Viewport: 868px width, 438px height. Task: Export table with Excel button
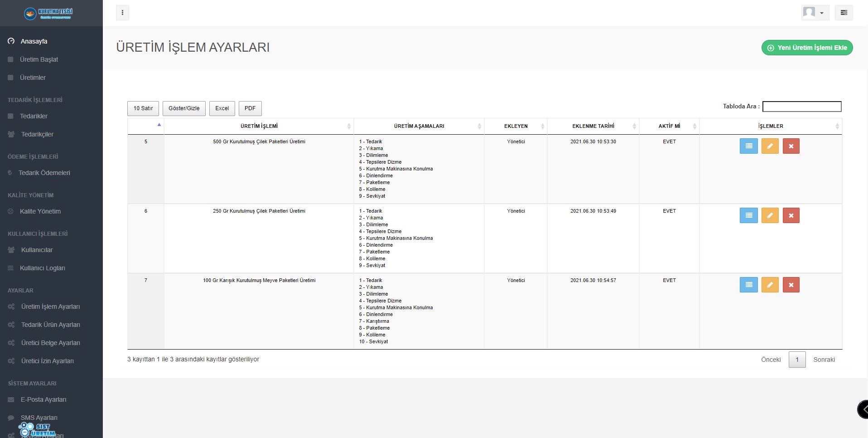coord(222,108)
